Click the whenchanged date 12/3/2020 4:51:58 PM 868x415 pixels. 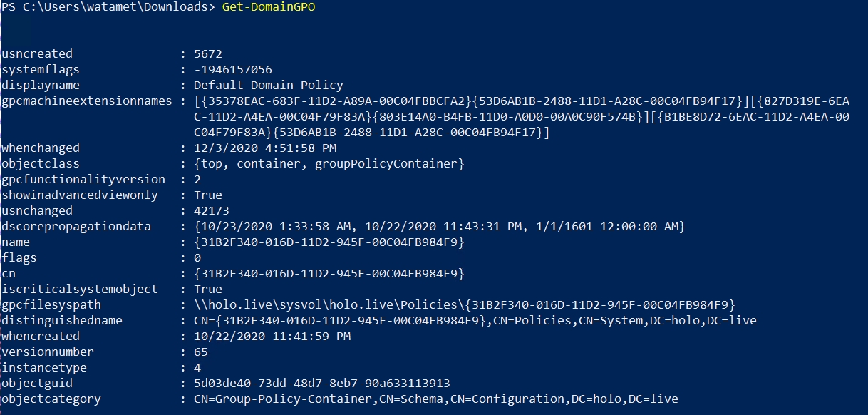pos(272,148)
